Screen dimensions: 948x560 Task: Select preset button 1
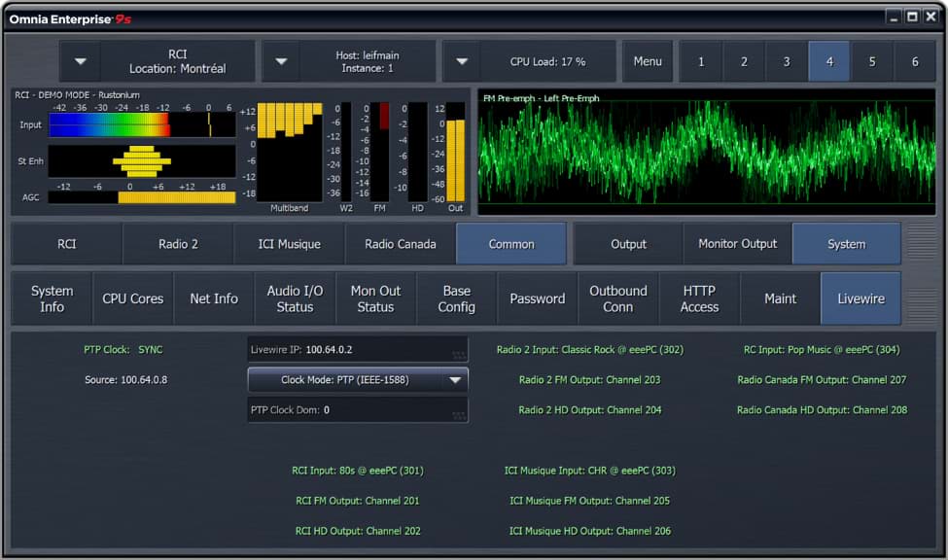coord(701,61)
